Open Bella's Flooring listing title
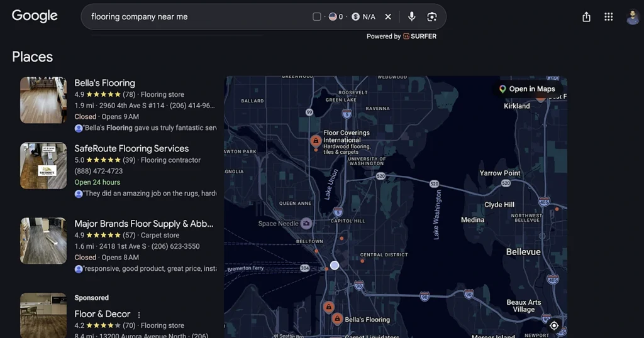Image resolution: width=644 pixels, height=338 pixels. 105,83
